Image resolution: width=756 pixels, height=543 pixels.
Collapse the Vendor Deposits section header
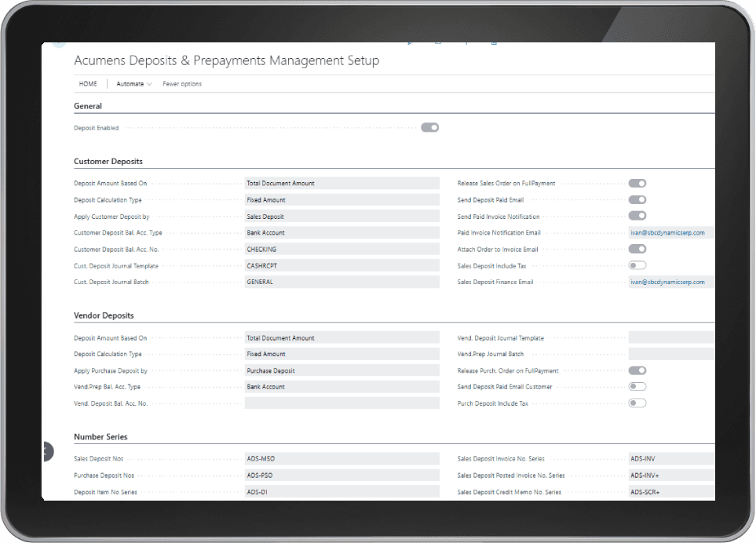click(x=104, y=315)
